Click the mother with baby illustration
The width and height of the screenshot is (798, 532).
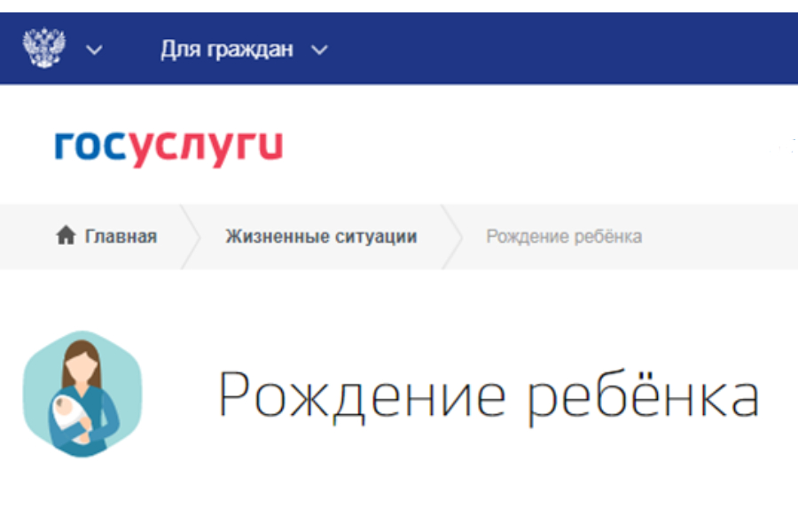pos(82,394)
